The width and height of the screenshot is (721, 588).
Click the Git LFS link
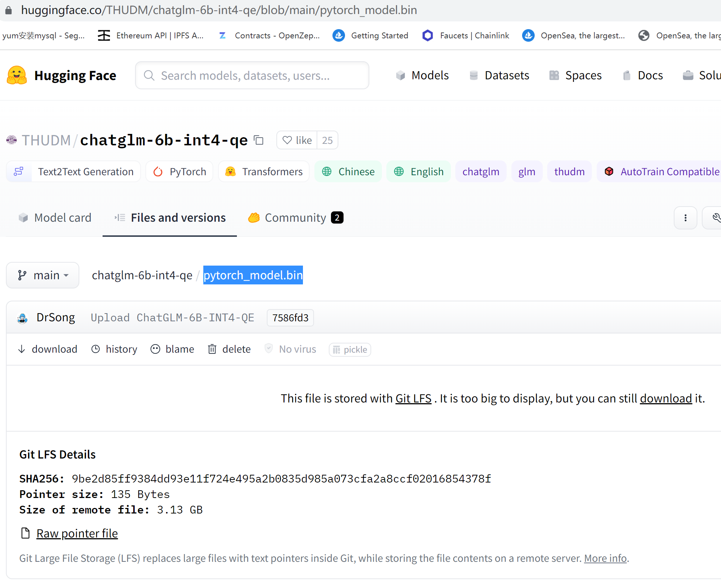pyautogui.click(x=413, y=398)
